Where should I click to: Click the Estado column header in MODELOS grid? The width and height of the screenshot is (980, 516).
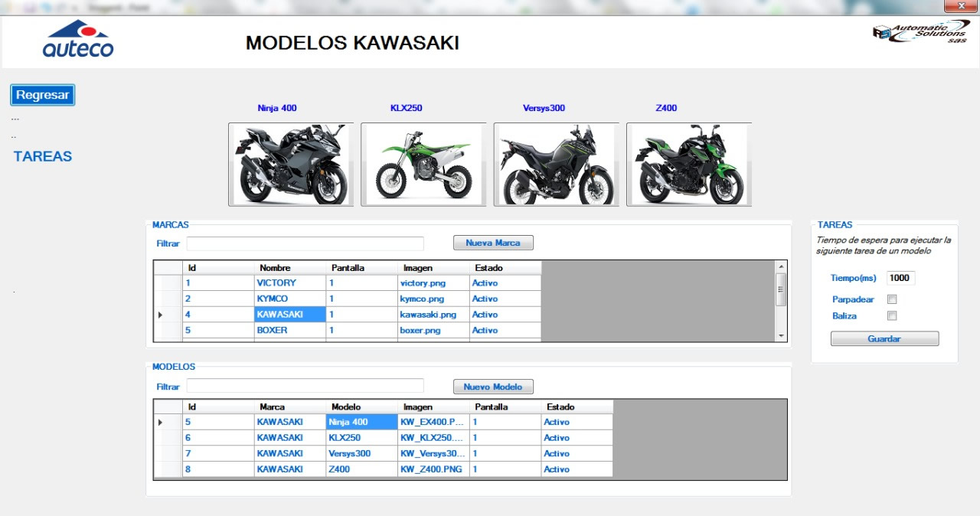(x=577, y=407)
